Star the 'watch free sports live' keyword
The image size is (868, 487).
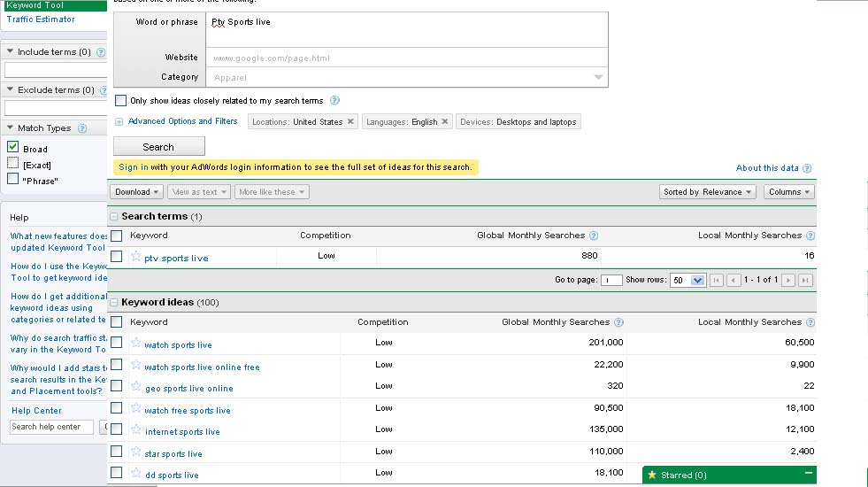click(x=135, y=408)
